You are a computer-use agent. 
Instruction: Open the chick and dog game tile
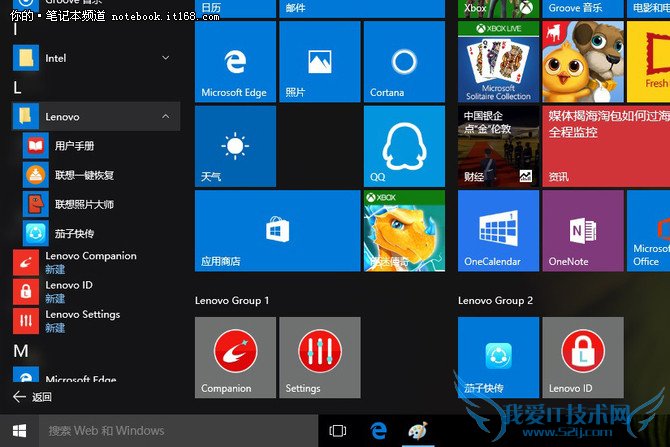coord(583,62)
